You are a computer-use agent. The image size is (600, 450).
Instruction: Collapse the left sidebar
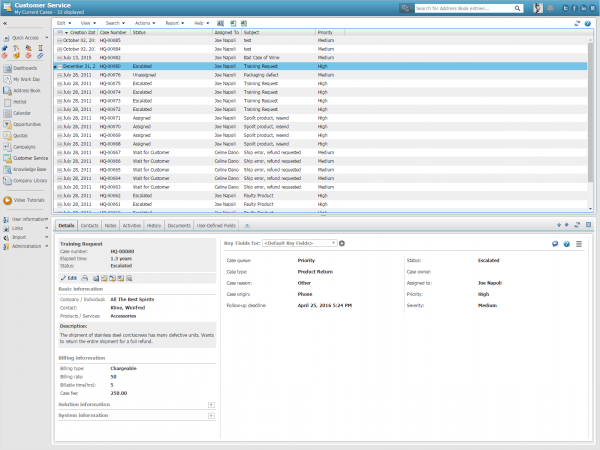pyautogui.click(x=5, y=24)
